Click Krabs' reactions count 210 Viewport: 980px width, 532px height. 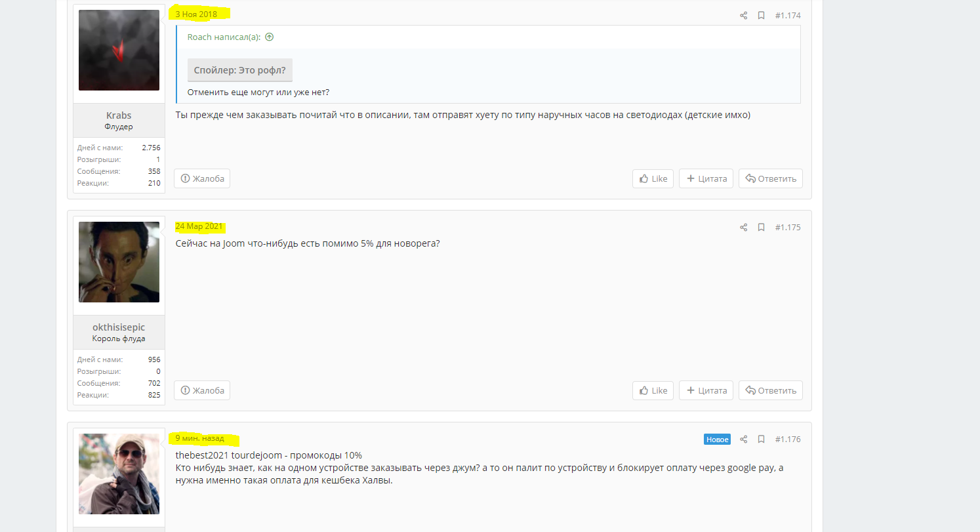pos(154,183)
